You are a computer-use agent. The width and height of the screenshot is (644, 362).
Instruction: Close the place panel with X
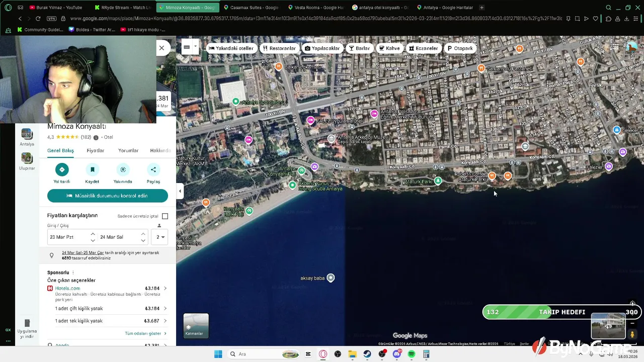(x=162, y=48)
